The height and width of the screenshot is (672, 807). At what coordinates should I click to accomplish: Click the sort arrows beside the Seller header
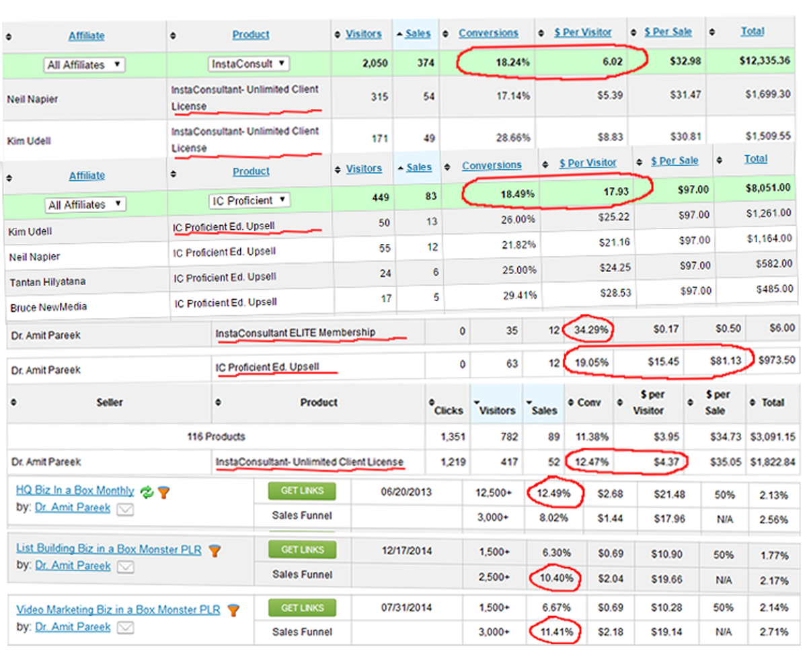coord(14,403)
